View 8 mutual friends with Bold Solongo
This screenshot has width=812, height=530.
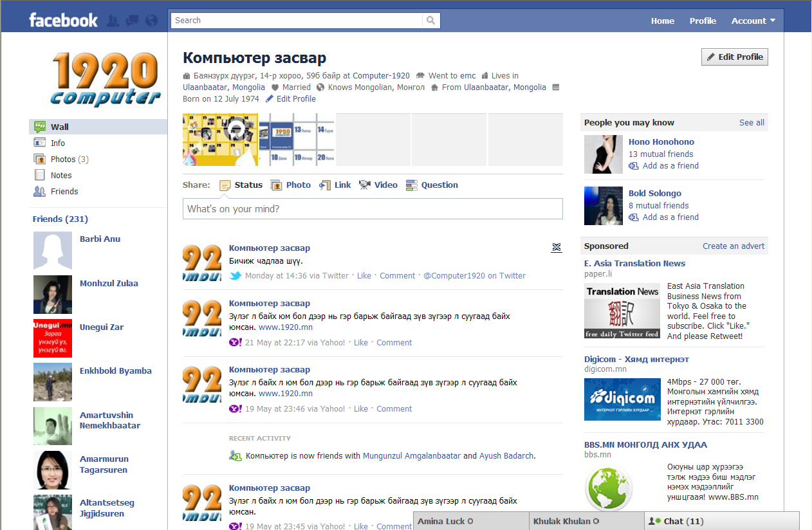click(659, 206)
